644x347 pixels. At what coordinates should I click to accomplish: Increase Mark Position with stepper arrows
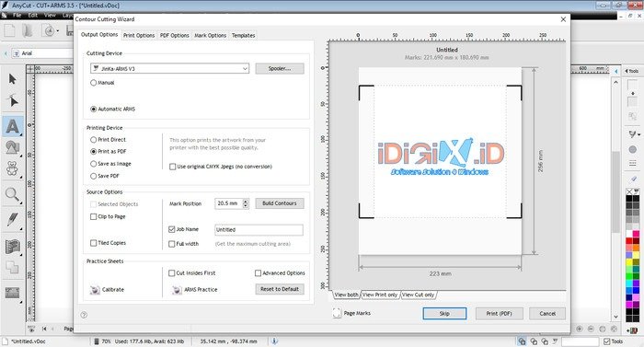246,202
